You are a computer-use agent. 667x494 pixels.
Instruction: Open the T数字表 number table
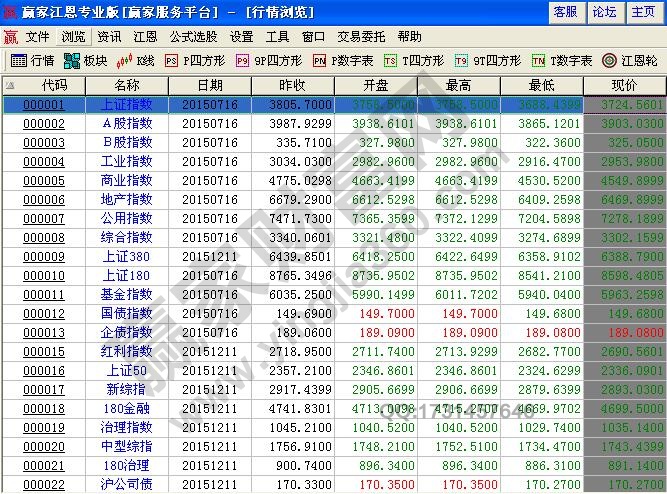click(563, 60)
